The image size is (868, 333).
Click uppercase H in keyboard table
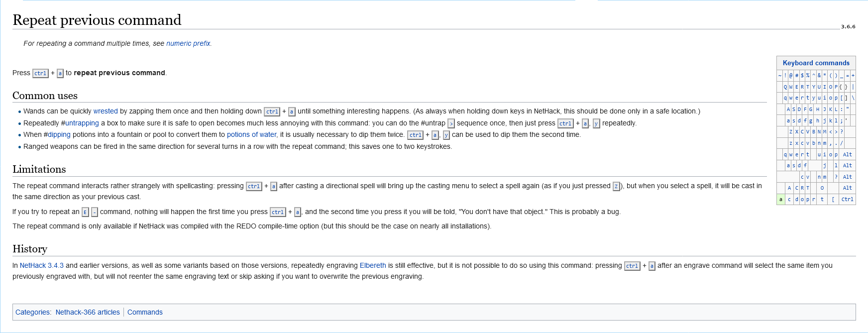pos(818,109)
